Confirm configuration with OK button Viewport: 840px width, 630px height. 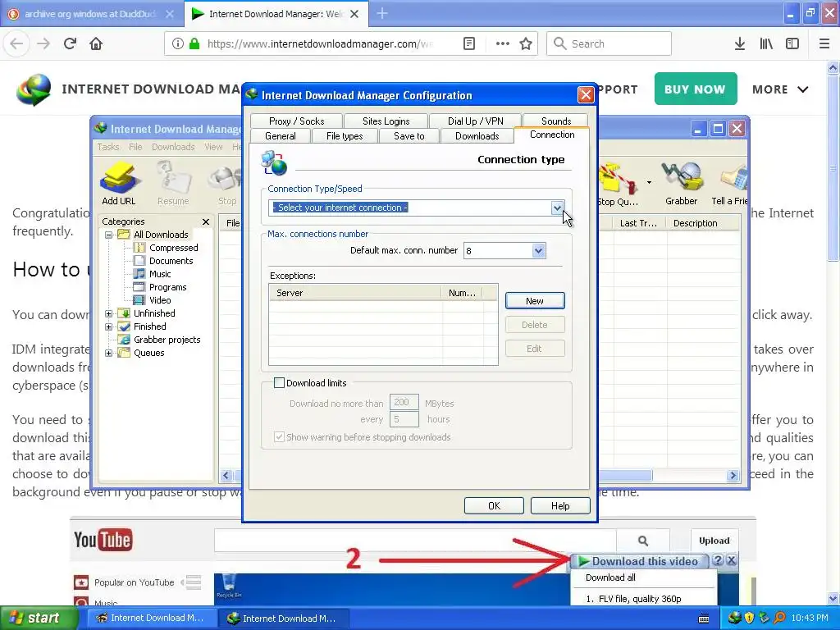click(494, 505)
